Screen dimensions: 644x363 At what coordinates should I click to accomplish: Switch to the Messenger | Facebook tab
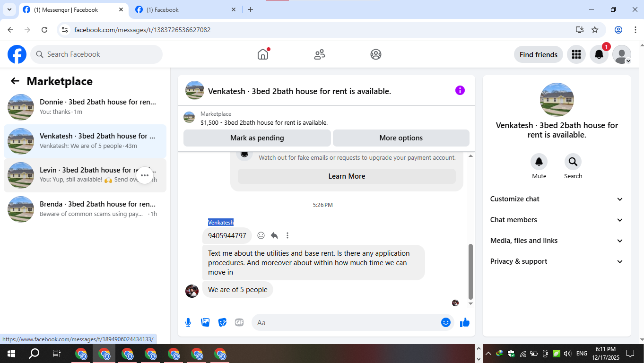tap(73, 10)
